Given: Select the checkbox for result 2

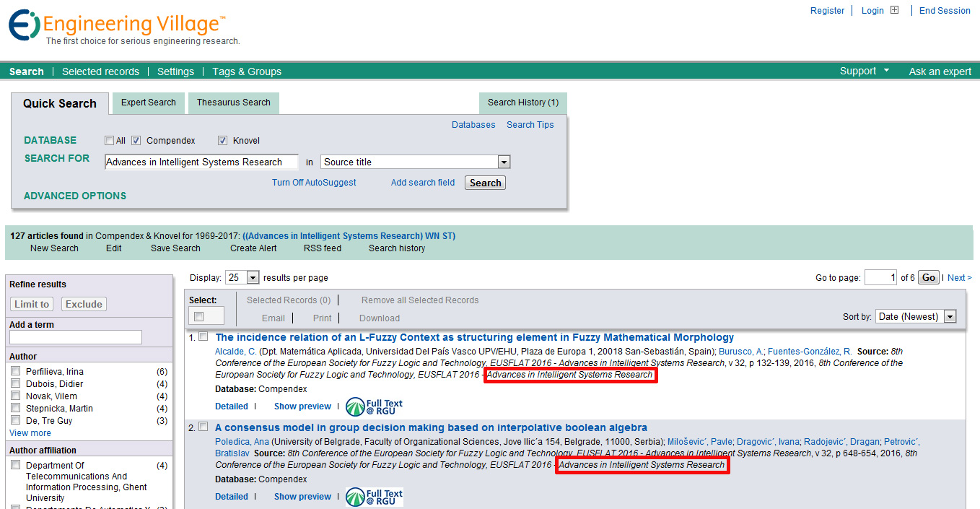Looking at the screenshot, I should click(x=204, y=427).
